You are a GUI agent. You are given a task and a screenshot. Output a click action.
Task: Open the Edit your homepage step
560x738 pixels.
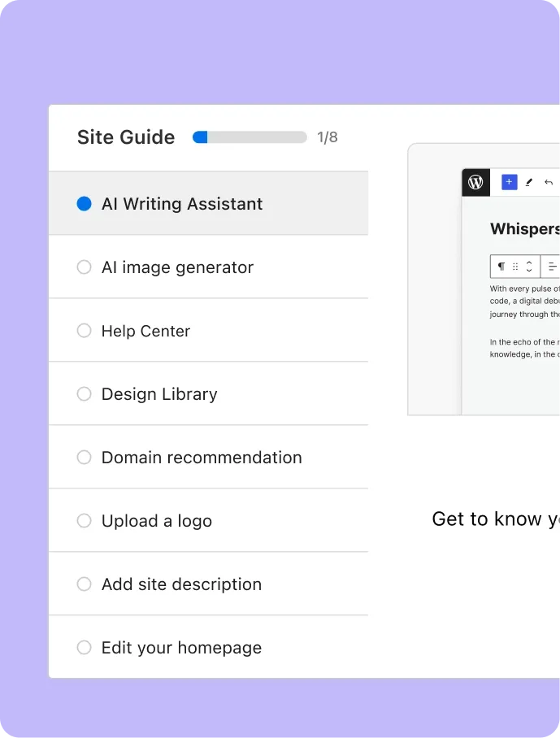[181, 648]
